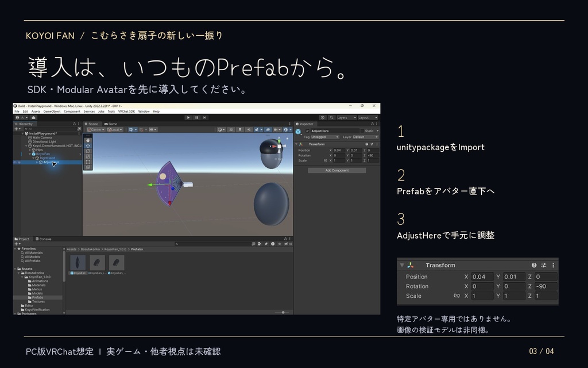Image resolution: width=588 pixels, height=368 pixels.
Task: Open Transform component help icon
Action: (x=367, y=144)
